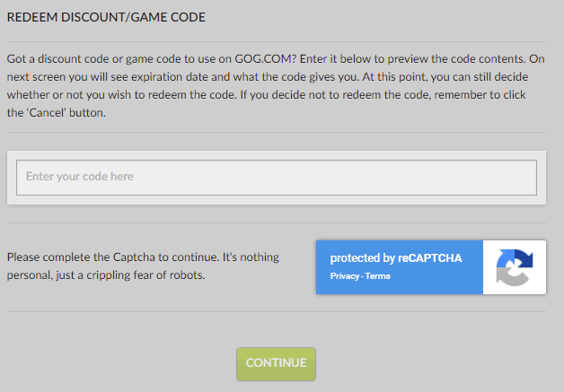Click the reCAPTCHA arrows logo
The image size is (564, 392).
coord(515,267)
